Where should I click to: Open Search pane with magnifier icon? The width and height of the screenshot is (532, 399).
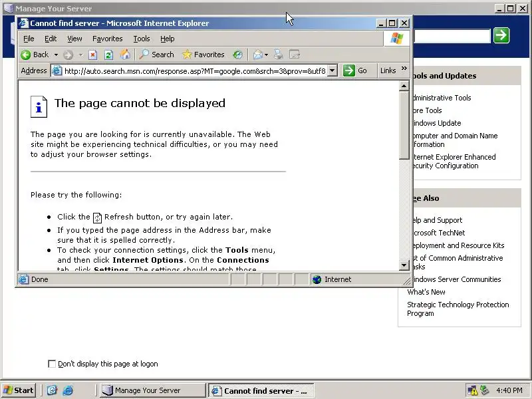pos(144,55)
